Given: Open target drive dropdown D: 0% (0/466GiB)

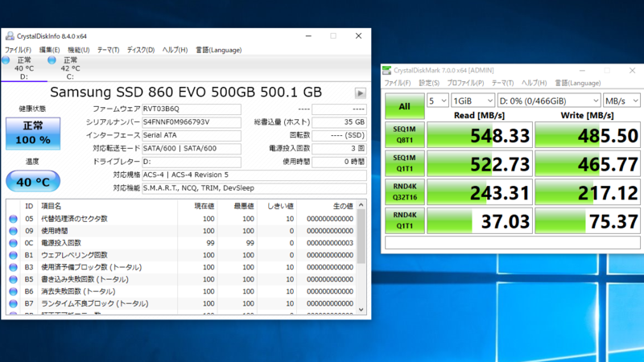Looking at the screenshot, I should click(549, 101).
